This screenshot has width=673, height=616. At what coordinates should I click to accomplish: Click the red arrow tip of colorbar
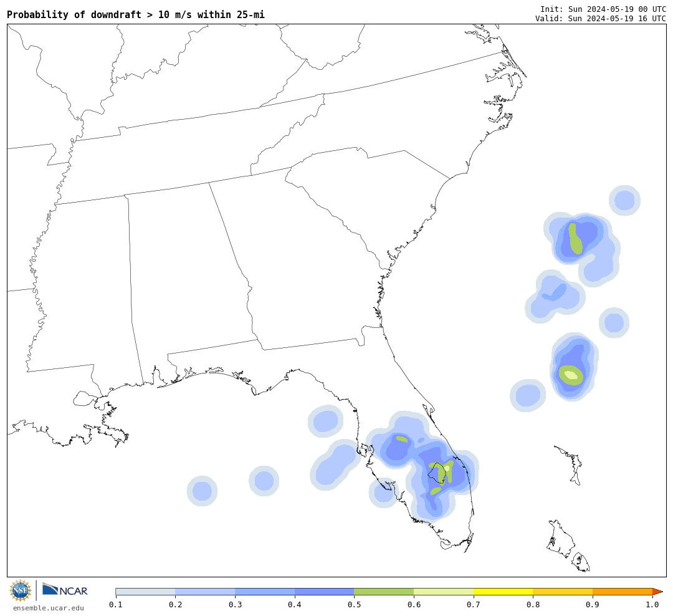[657, 592]
